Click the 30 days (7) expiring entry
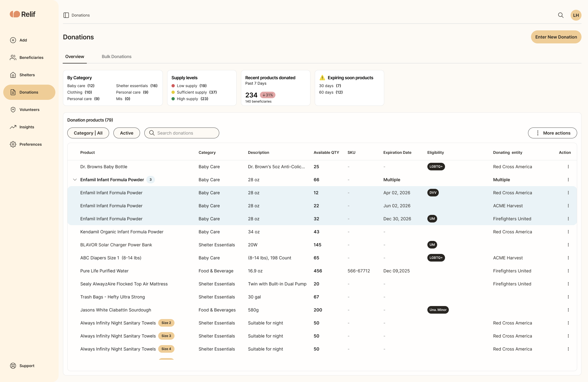This screenshot has height=382, width=588. click(x=330, y=86)
